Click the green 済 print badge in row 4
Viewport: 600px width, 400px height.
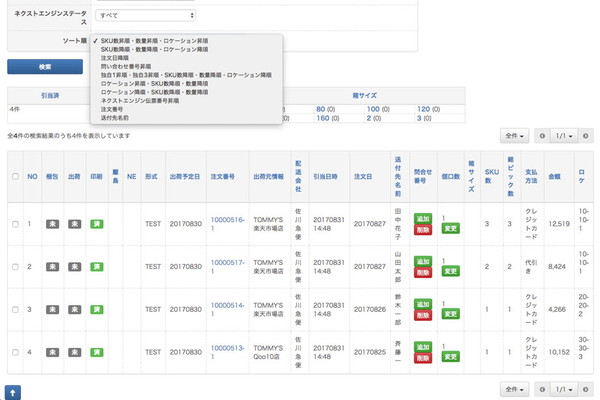pyautogui.click(x=97, y=353)
